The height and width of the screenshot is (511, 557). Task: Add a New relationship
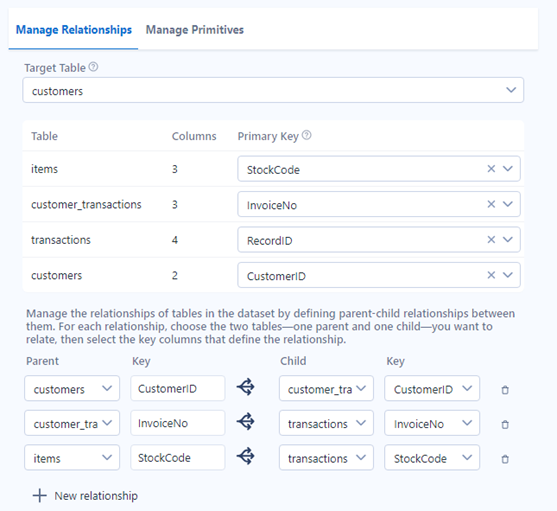[85, 496]
